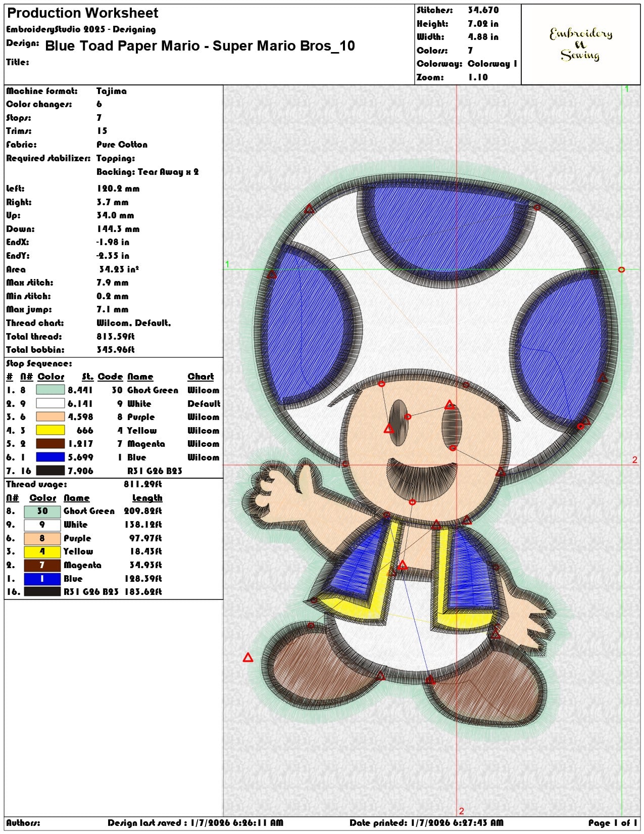Click the Ghost Green swatch in Stop Sequence
The height and width of the screenshot is (834, 644).
[x=51, y=390]
